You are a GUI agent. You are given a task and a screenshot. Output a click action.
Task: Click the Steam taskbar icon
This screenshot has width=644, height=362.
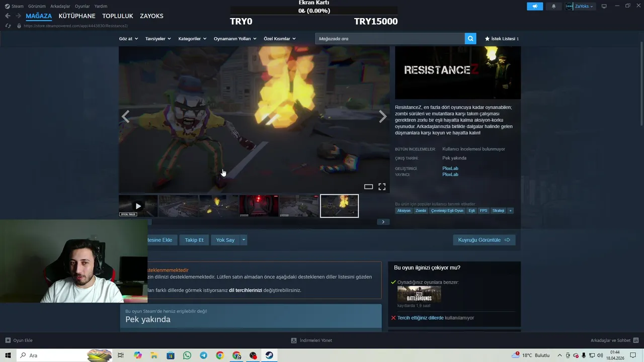pos(270,355)
